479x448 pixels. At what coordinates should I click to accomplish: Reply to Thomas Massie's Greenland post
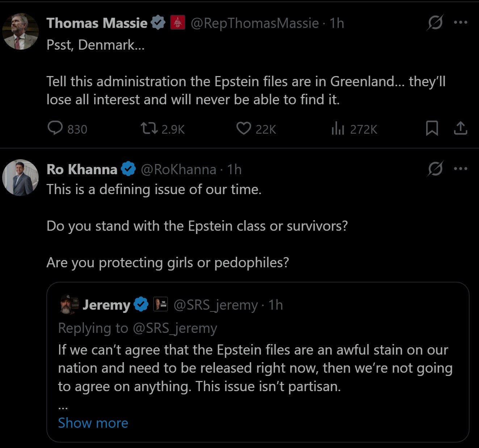(x=55, y=128)
